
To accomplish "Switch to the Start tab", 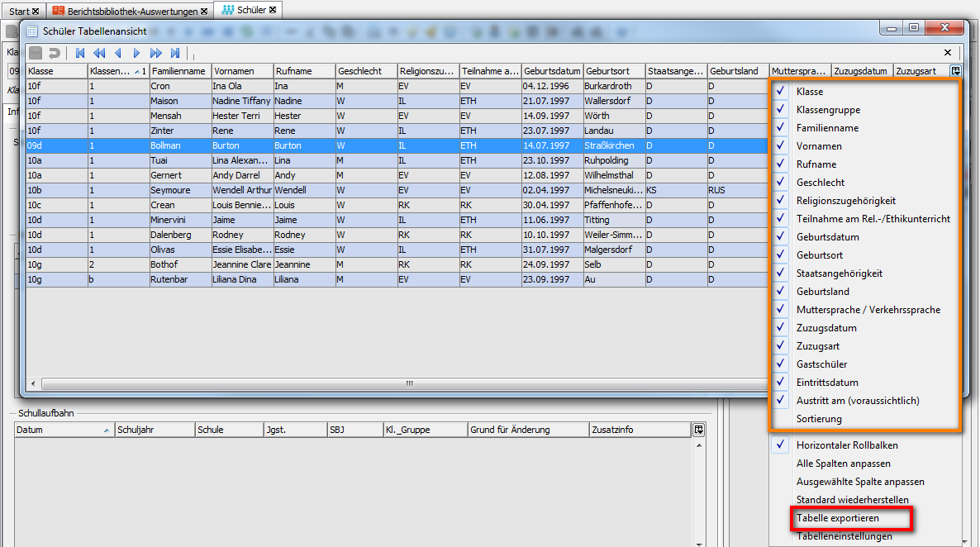I will point(19,12).
